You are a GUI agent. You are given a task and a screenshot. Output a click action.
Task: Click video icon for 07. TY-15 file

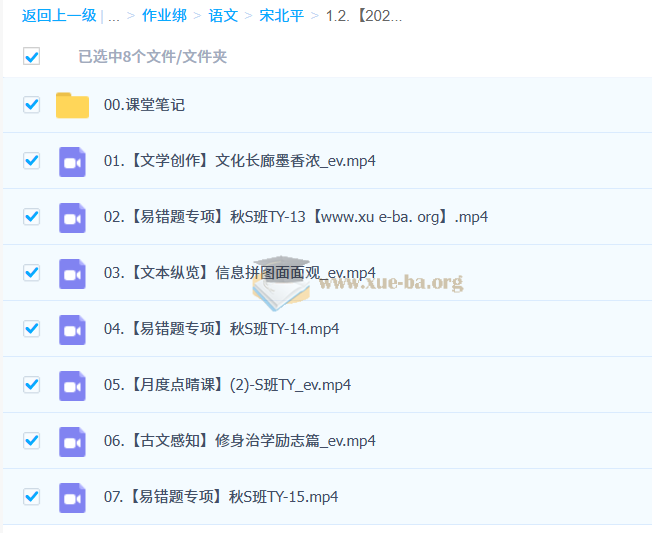[72, 497]
